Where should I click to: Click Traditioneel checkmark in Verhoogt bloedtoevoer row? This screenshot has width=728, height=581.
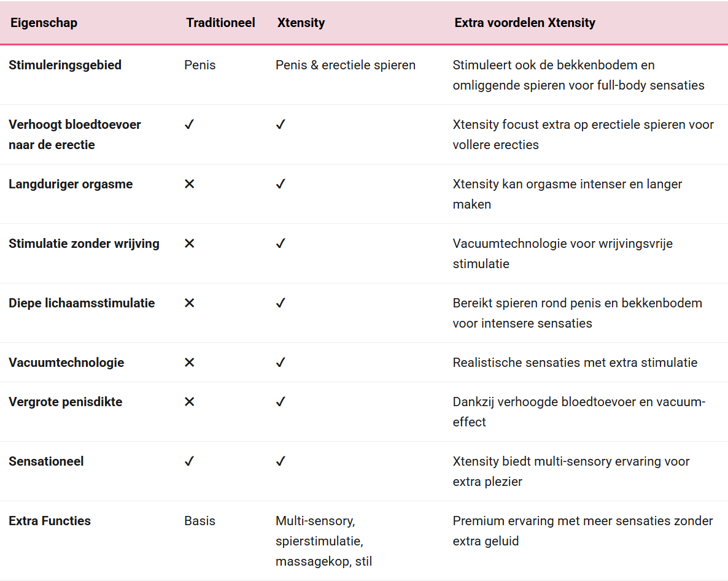pos(189,125)
